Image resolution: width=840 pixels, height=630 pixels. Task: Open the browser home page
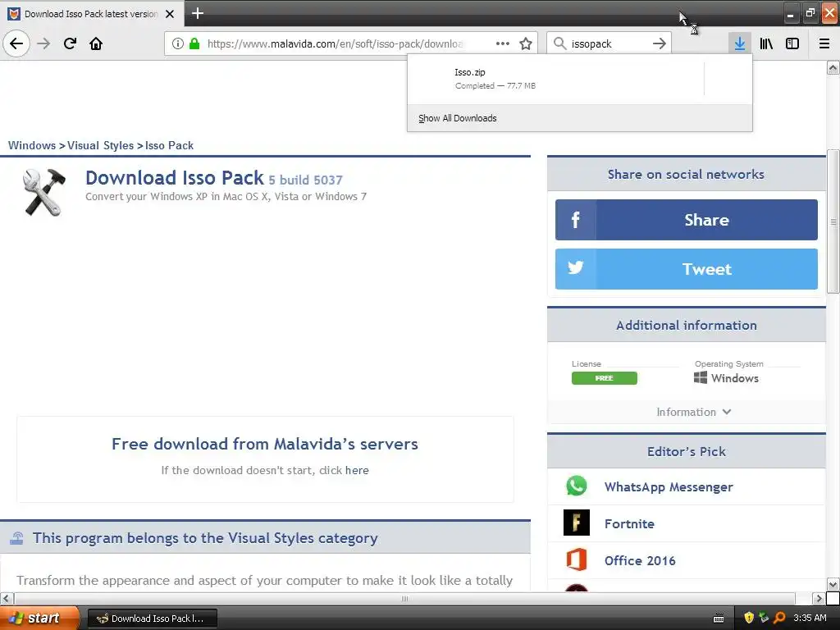point(96,43)
